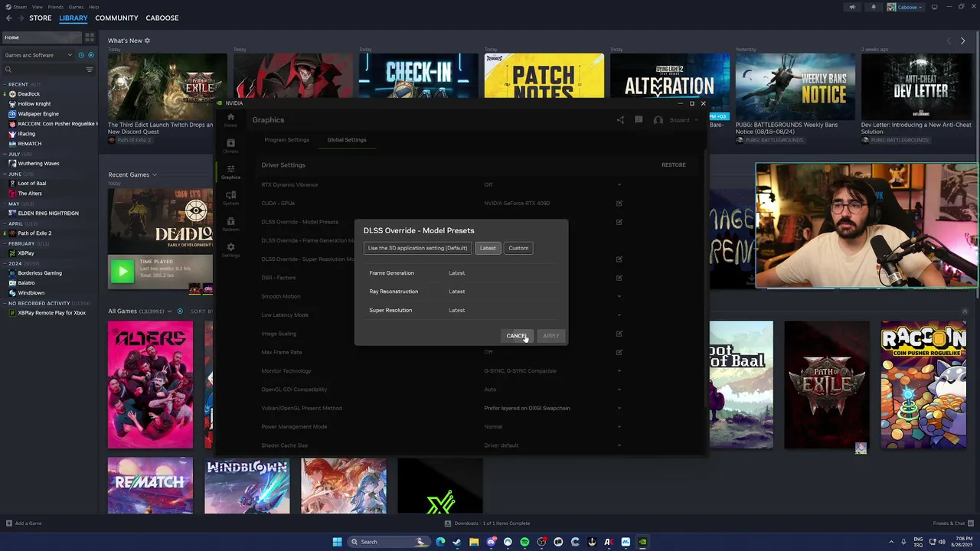Image resolution: width=980 pixels, height=551 pixels.
Task: Expand the Power Management Mode dropdown
Action: coord(619,427)
